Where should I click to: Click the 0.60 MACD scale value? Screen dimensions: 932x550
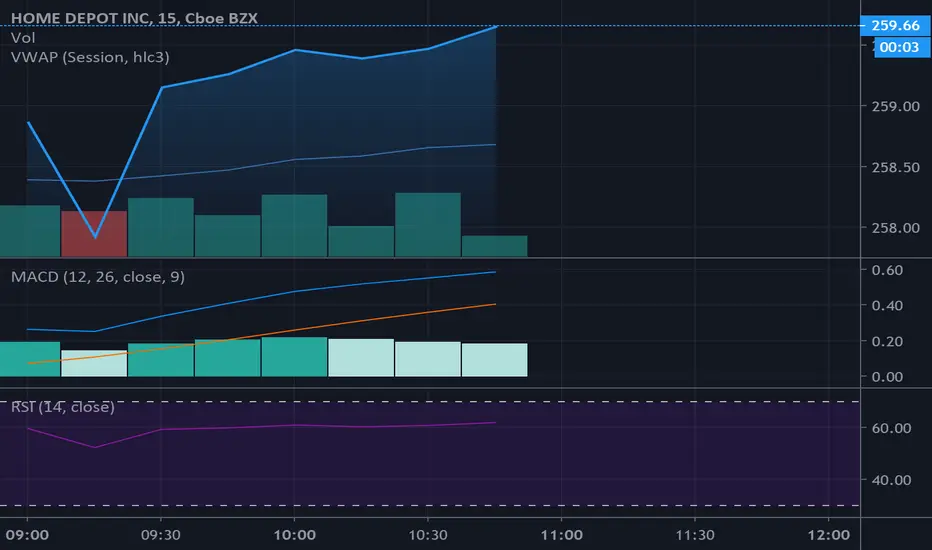887,270
